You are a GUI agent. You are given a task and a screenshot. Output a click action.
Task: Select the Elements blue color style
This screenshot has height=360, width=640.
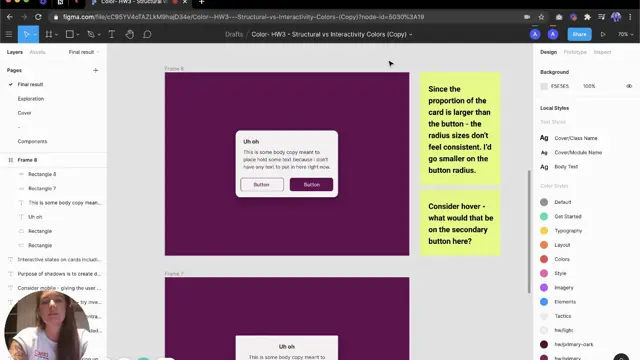click(x=565, y=302)
